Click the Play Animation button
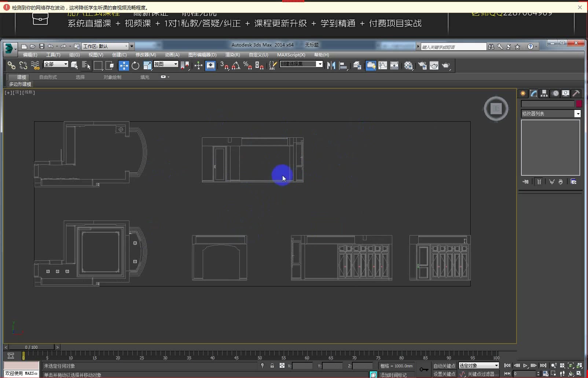Screen dimensions: 588x378 click(525, 365)
